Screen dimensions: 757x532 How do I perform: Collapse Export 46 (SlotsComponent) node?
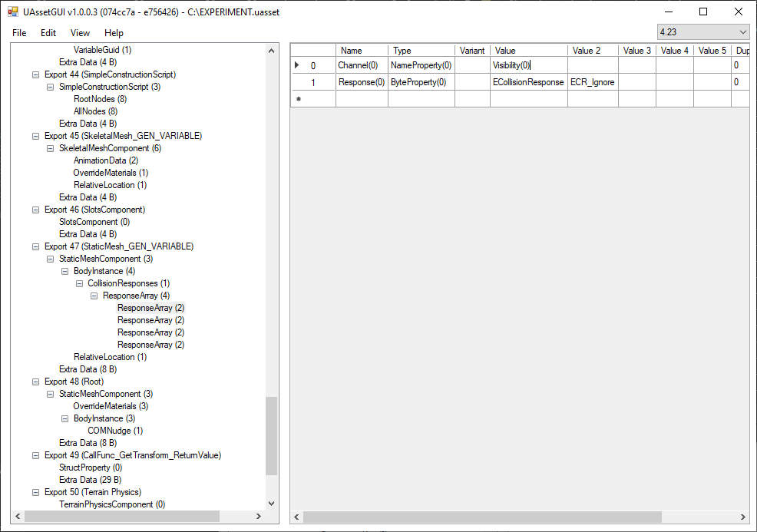click(x=36, y=210)
